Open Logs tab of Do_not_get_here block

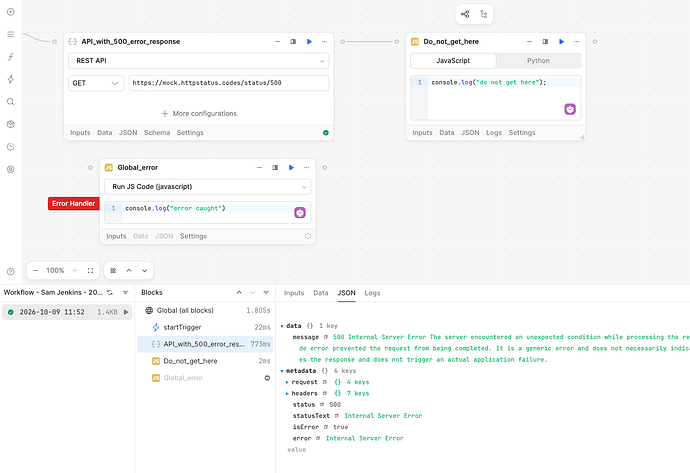(494, 132)
